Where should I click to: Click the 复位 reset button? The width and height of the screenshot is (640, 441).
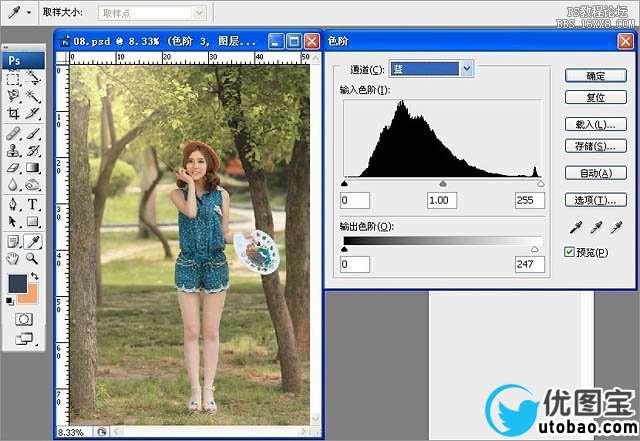point(596,97)
